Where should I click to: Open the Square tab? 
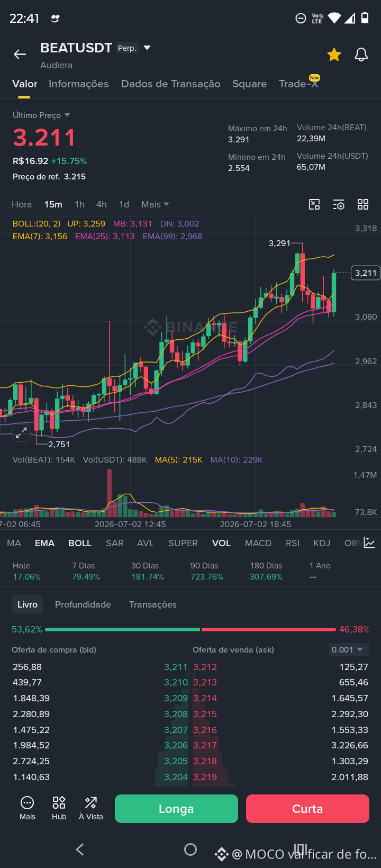pos(249,84)
